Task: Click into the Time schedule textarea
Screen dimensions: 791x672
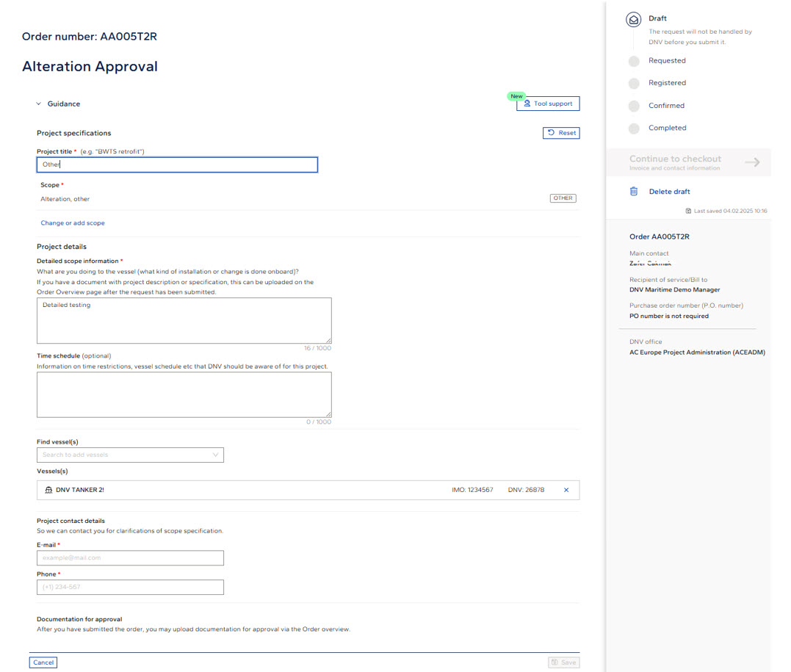Action: pos(184,394)
